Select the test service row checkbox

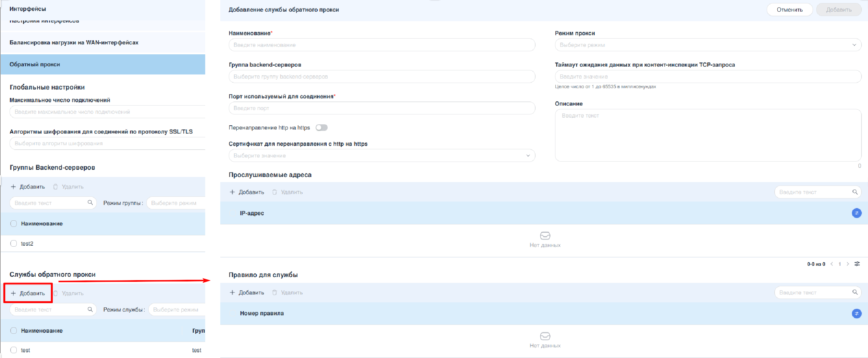14,350
